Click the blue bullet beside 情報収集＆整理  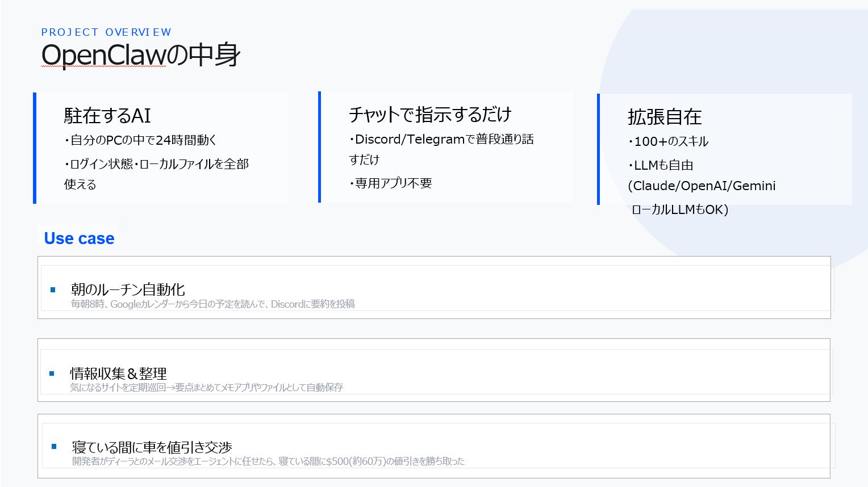pos(52,373)
